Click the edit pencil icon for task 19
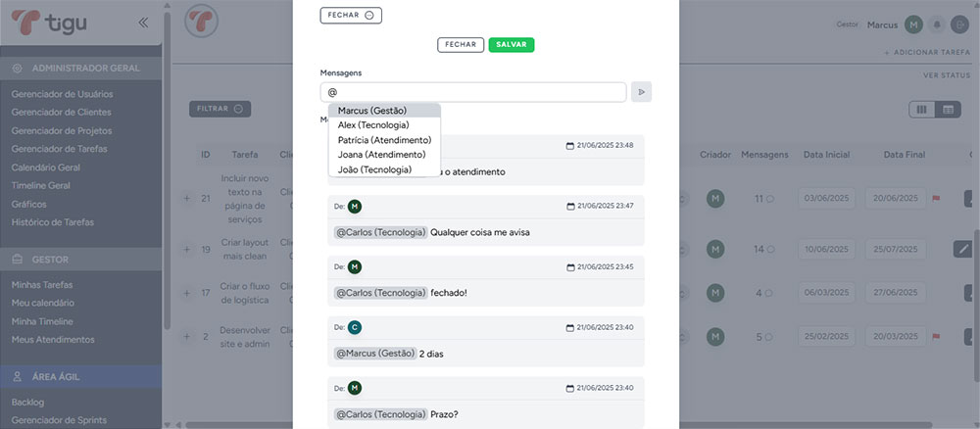 (962, 249)
